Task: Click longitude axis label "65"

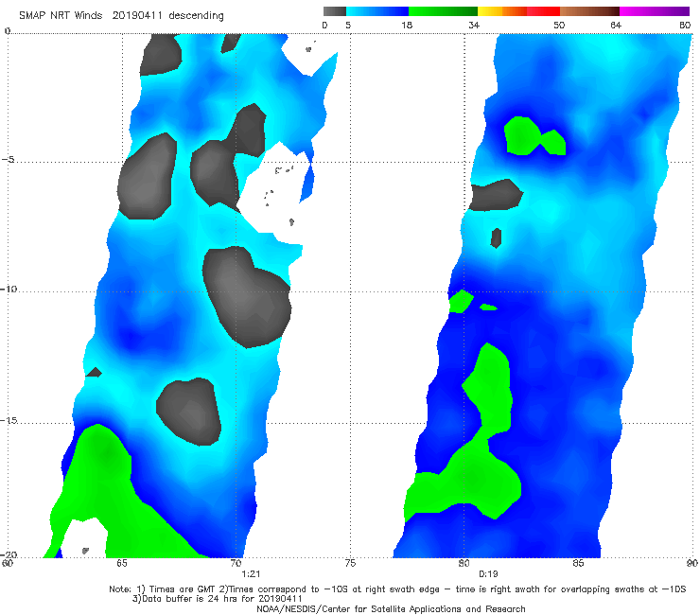Action: click(122, 563)
